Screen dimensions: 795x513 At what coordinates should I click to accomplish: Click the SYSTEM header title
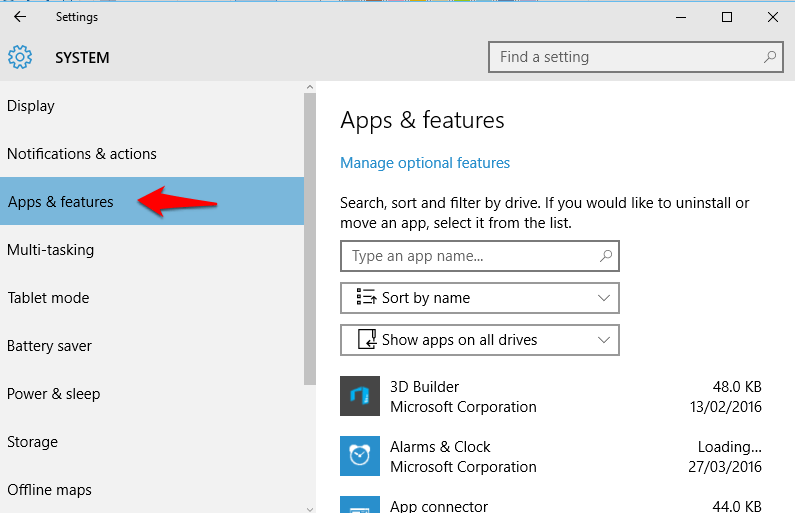tap(82, 58)
